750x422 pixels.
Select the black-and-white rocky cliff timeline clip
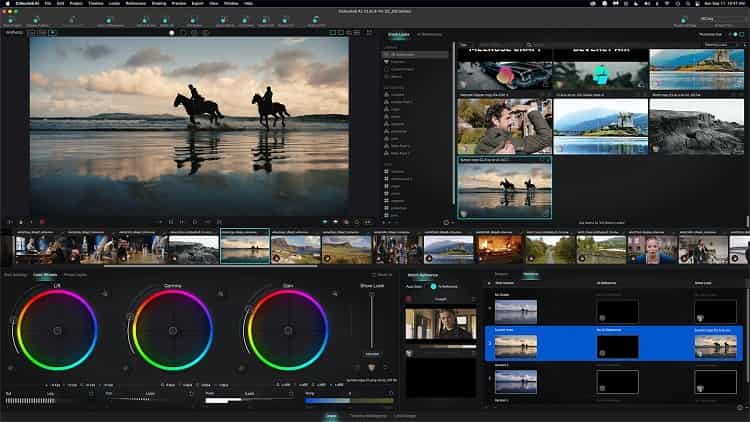(x=194, y=249)
